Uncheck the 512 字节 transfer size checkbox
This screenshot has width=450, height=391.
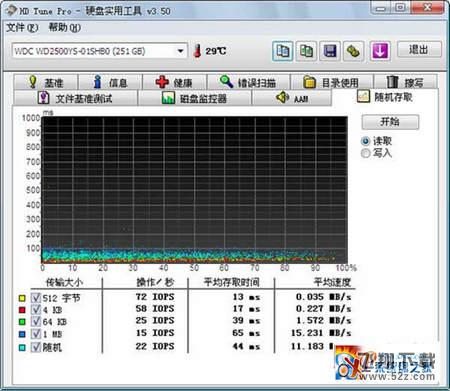tap(36, 298)
